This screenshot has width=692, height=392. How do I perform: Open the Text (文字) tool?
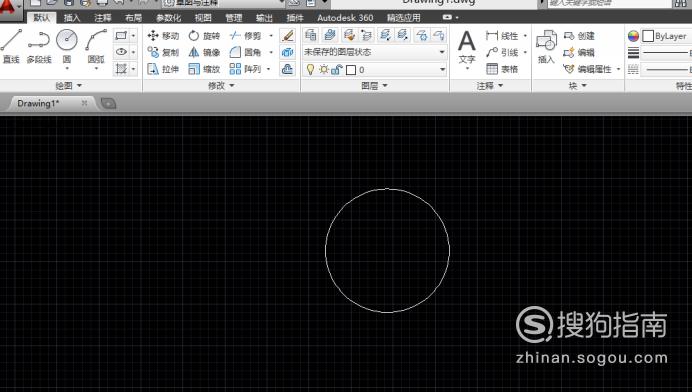point(466,48)
